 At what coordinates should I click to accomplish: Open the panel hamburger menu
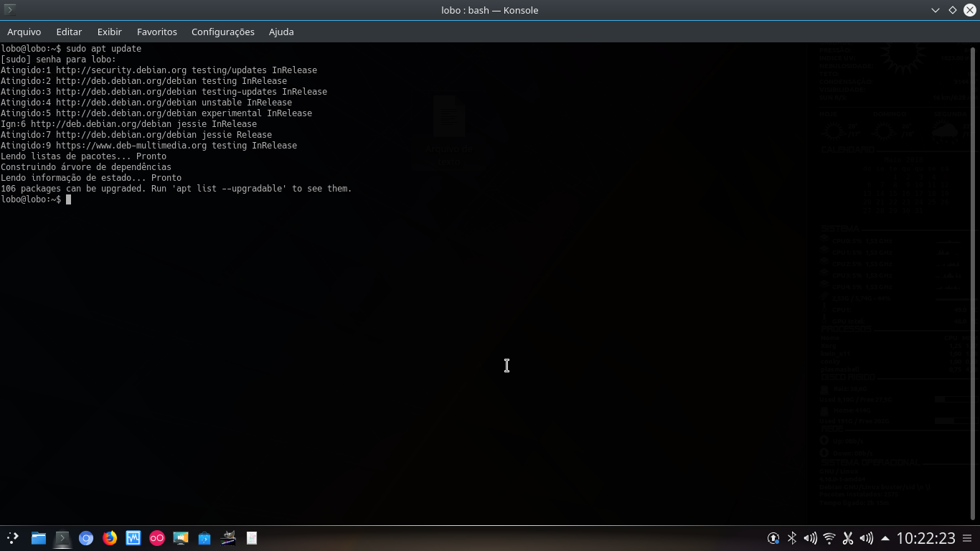coord(968,537)
